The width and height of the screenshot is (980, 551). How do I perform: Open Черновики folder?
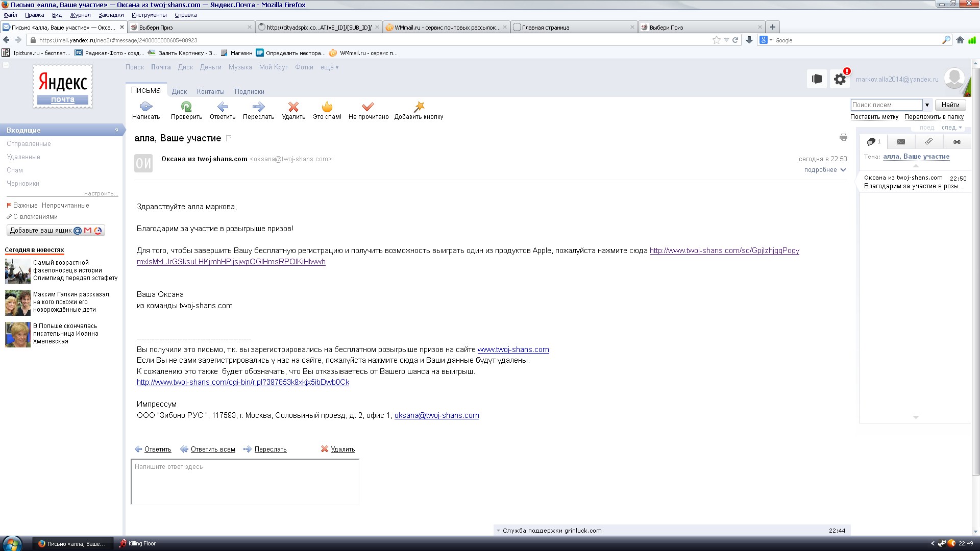tap(23, 184)
